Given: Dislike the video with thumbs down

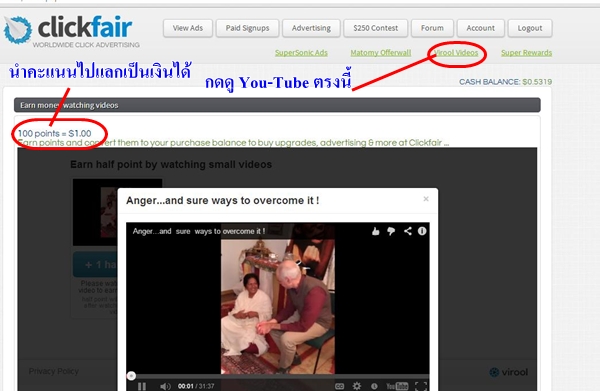Looking at the screenshot, I should [x=391, y=231].
